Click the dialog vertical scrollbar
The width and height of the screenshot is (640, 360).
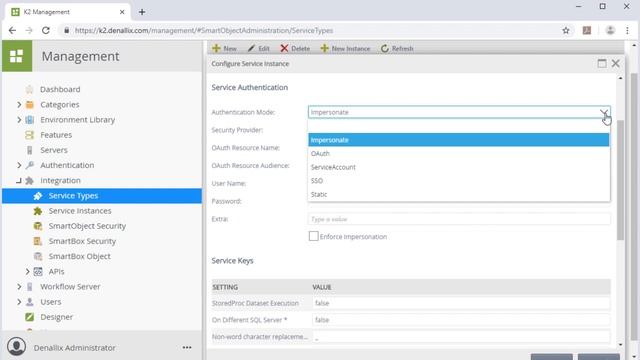(620, 180)
